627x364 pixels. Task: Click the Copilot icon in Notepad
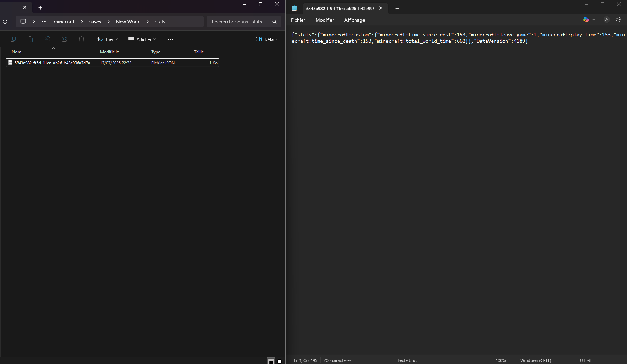point(586,20)
